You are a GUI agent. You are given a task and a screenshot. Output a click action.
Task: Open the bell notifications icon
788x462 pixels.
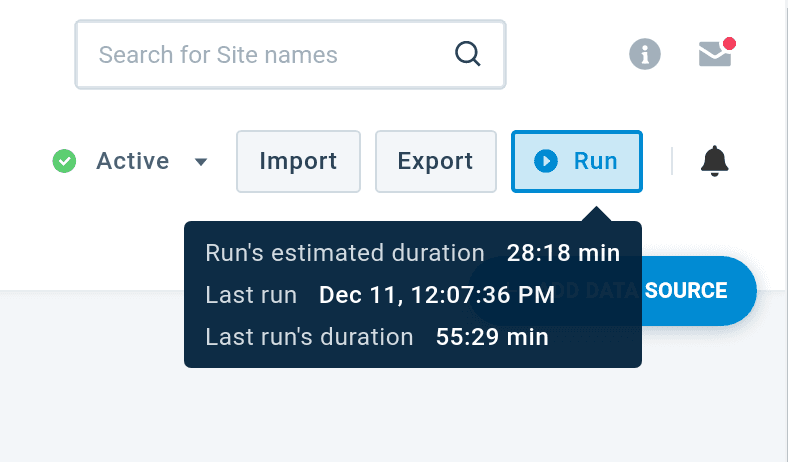click(x=714, y=160)
